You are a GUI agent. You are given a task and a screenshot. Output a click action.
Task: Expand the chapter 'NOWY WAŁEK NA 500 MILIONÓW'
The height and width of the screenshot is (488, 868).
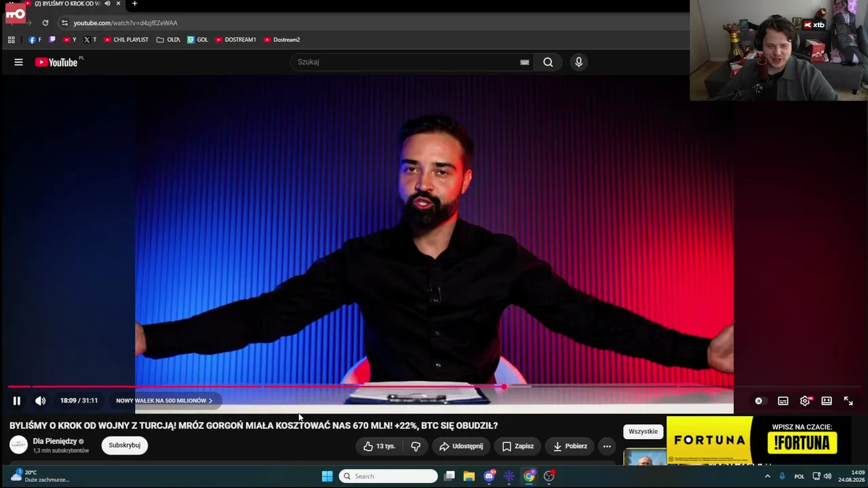(x=164, y=401)
